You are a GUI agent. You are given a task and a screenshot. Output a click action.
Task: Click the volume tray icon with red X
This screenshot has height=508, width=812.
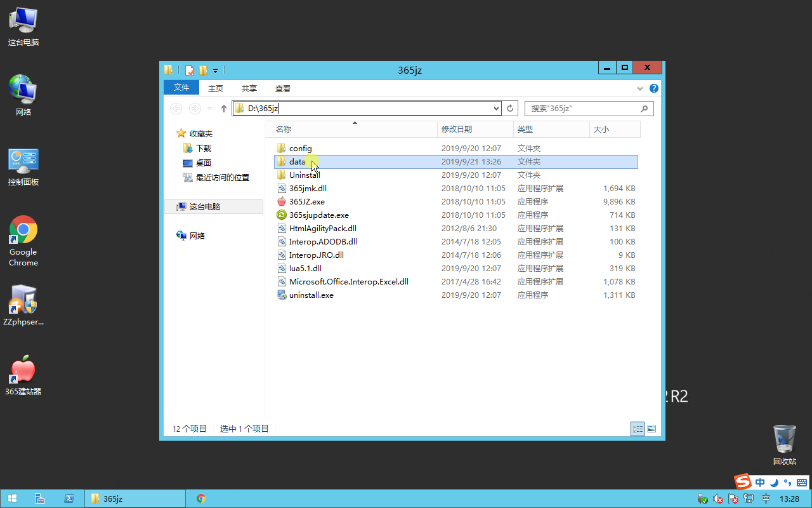coord(718,499)
